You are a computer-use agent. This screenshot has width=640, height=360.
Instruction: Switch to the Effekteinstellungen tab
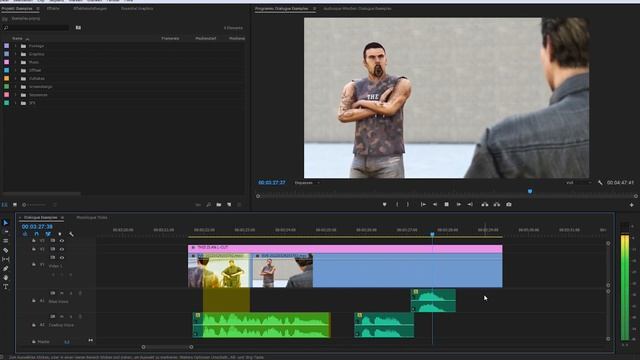(x=90, y=9)
